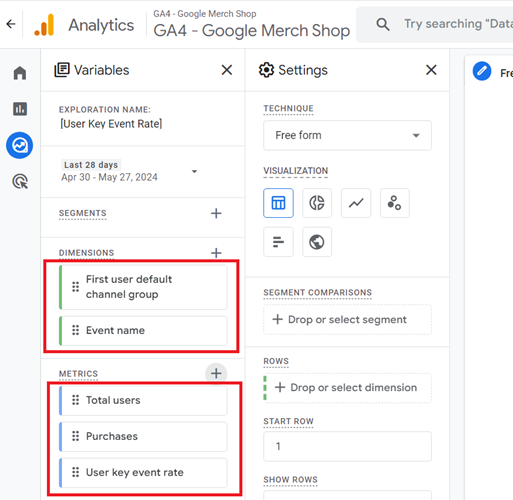Close the Settings panel
The width and height of the screenshot is (513, 500).
click(431, 70)
